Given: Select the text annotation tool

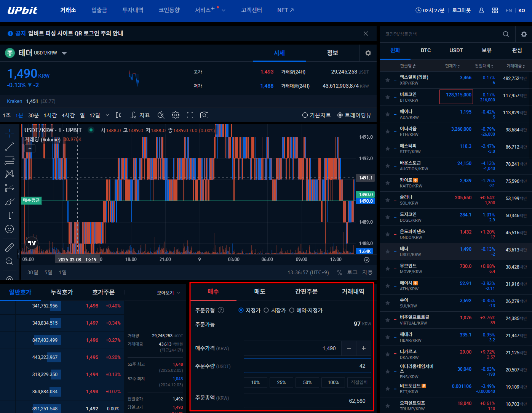Looking at the screenshot, I should [10, 215].
